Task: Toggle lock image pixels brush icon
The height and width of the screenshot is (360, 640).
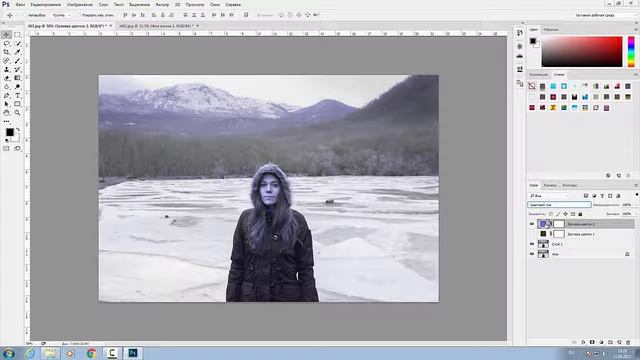Action: (558, 214)
